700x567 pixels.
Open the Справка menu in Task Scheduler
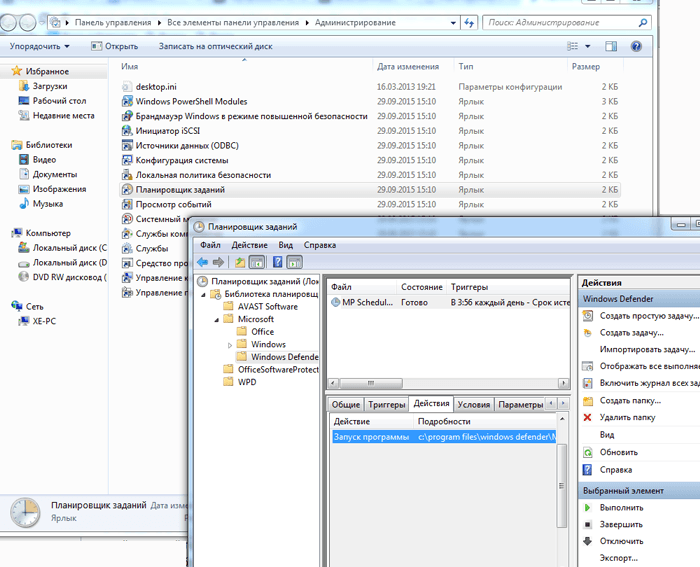click(320, 245)
